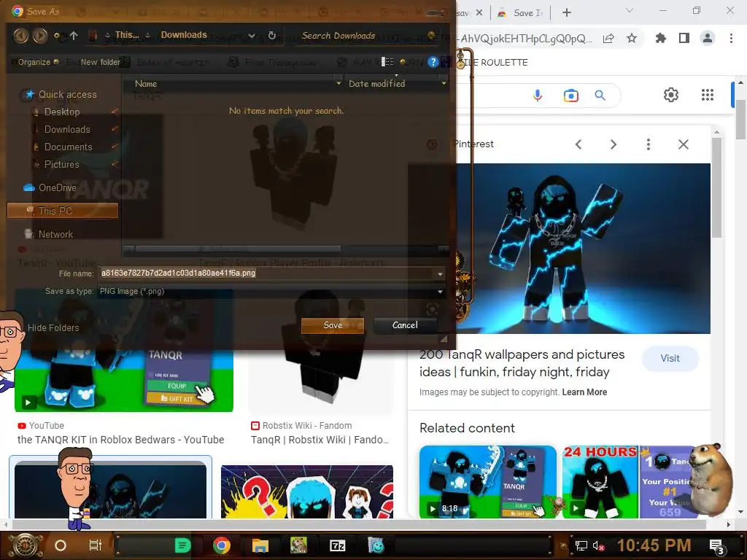747x560 pixels.
Task: Go forward in the Save As dialog
Action: click(40, 35)
